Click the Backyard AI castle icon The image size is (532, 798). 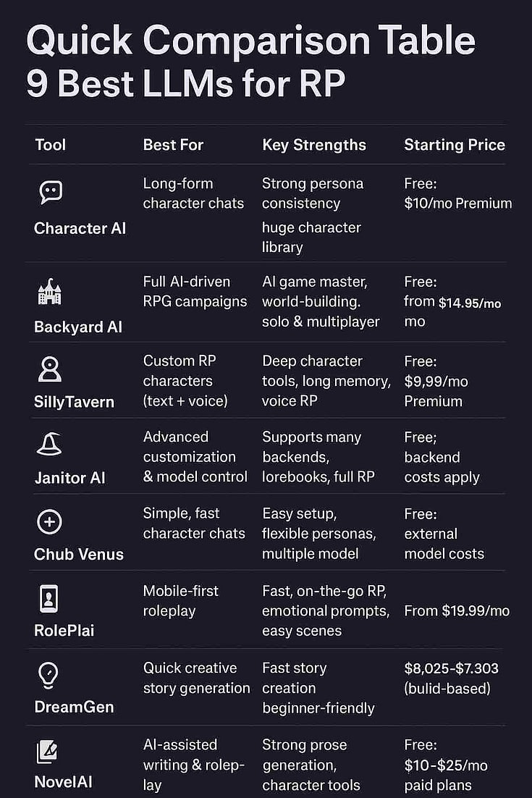[50, 292]
